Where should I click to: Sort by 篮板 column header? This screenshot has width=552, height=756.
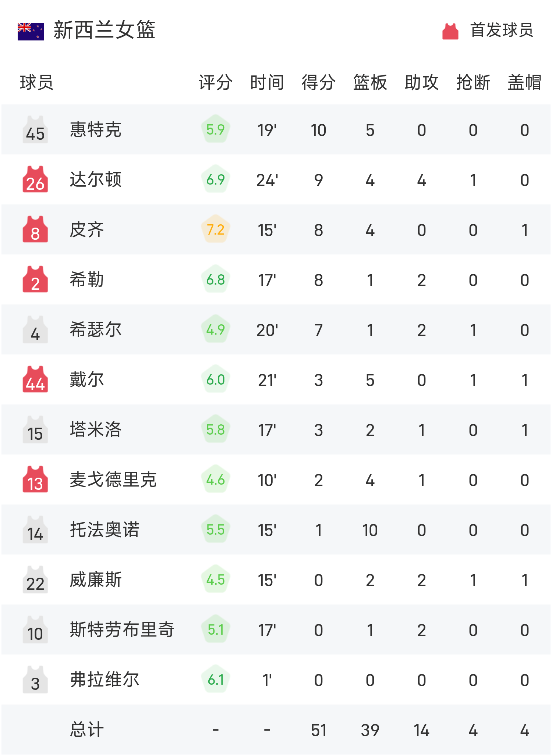[370, 82]
